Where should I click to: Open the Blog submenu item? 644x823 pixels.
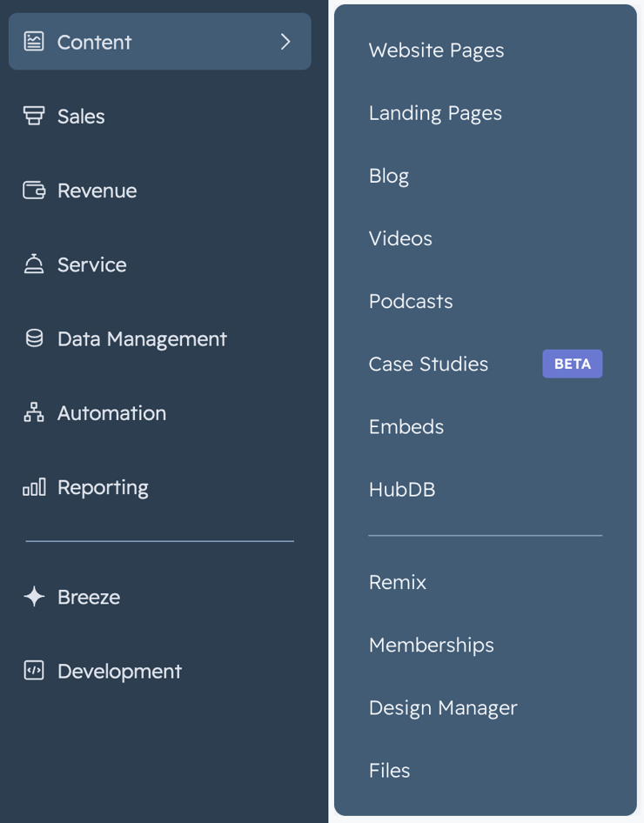coord(388,176)
